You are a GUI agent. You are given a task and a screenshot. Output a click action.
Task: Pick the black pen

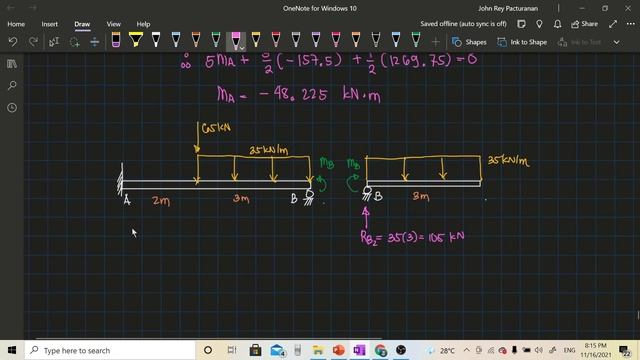tap(376, 40)
